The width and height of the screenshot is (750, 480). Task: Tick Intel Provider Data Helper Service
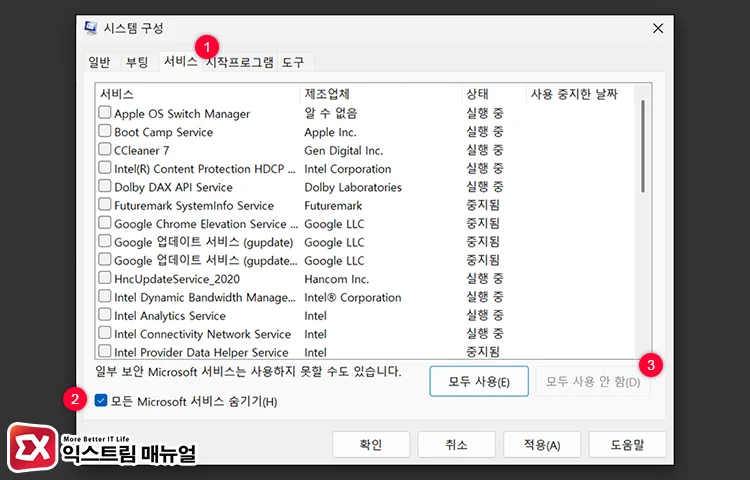point(105,351)
